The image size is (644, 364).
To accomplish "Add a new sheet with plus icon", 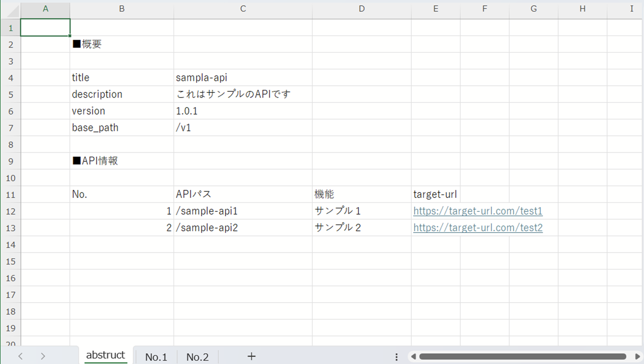I will click(x=252, y=356).
